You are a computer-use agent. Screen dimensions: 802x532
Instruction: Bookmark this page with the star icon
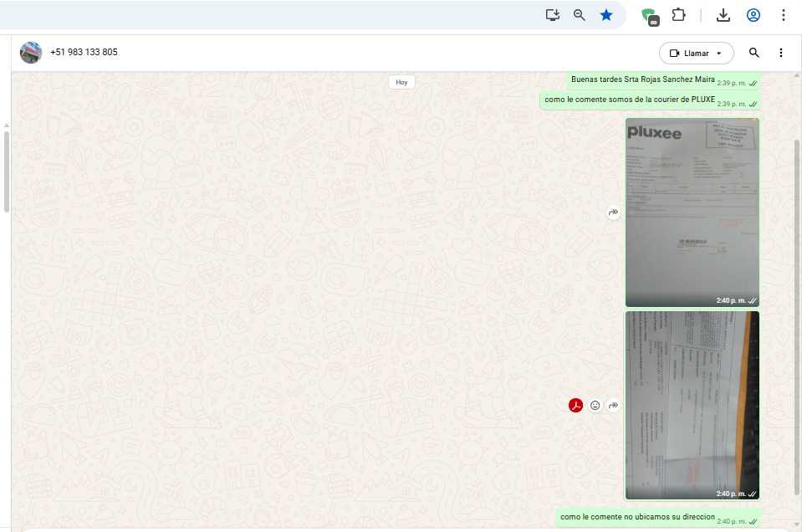606,15
